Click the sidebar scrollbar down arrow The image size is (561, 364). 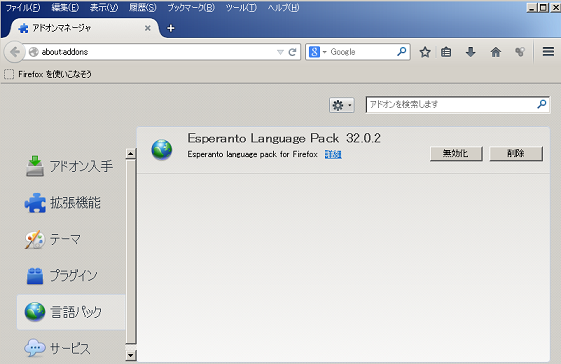click(x=131, y=355)
